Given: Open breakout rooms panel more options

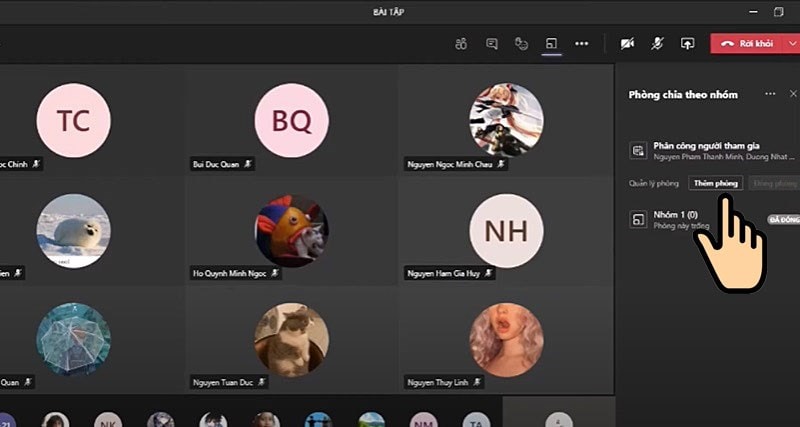Looking at the screenshot, I should click(770, 94).
